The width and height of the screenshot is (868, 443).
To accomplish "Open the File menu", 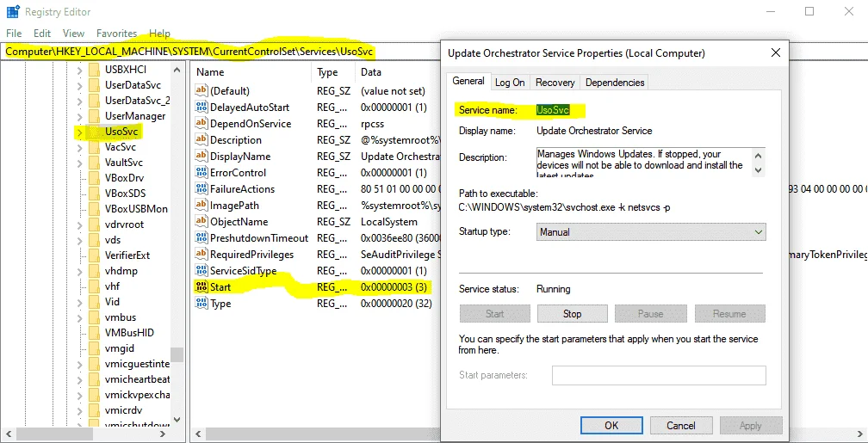I will point(14,34).
